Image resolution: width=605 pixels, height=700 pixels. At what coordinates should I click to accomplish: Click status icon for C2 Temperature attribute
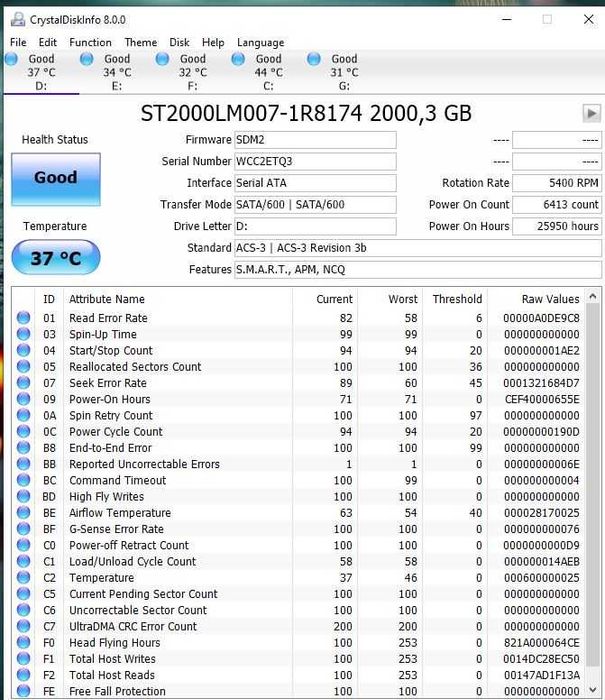coord(23,577)
